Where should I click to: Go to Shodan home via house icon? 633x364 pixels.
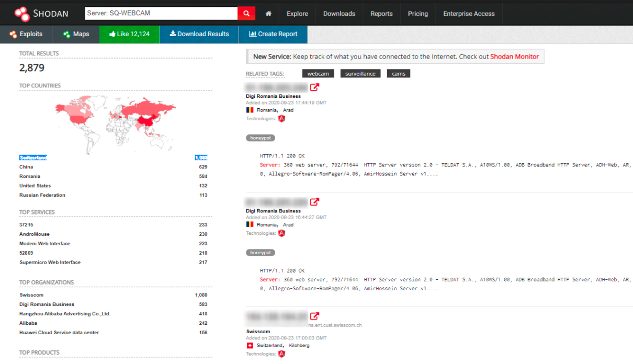(268, 14)
